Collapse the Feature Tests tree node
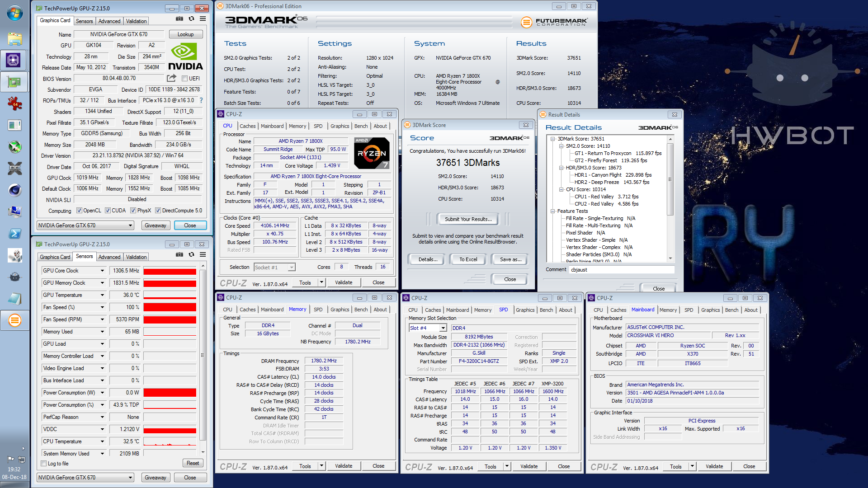The height and width of the screenshot is (488, 868). click(x=552, y=211)
